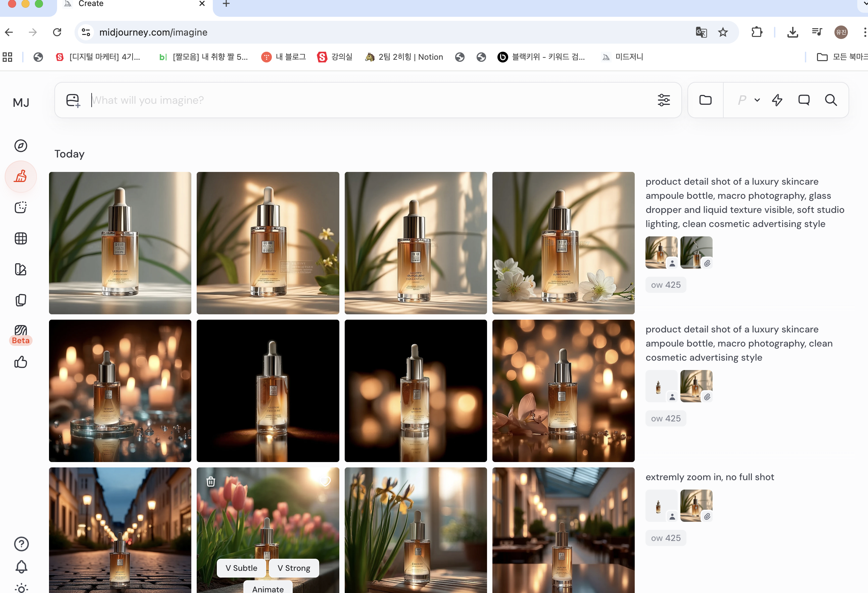
Task: Toggle fast mode lightning bolt
Action: pyautogui.click(x=777, y=100)
